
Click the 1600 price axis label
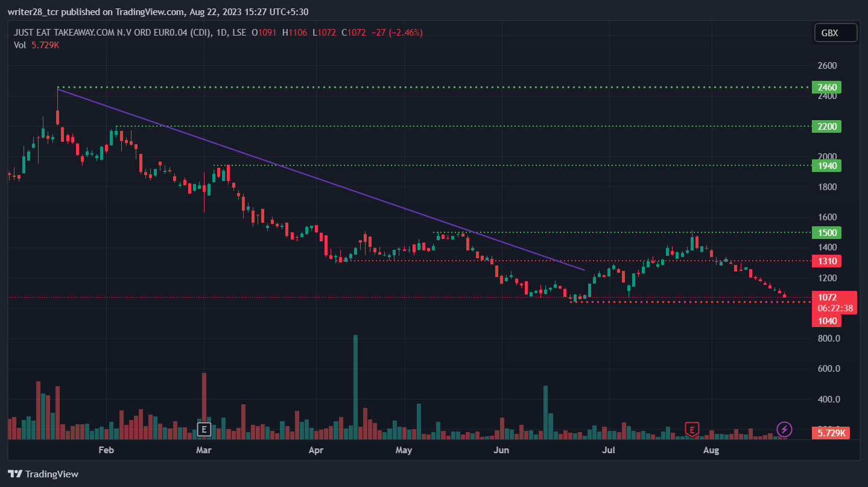pyautogui.click(x=826, y=217)
